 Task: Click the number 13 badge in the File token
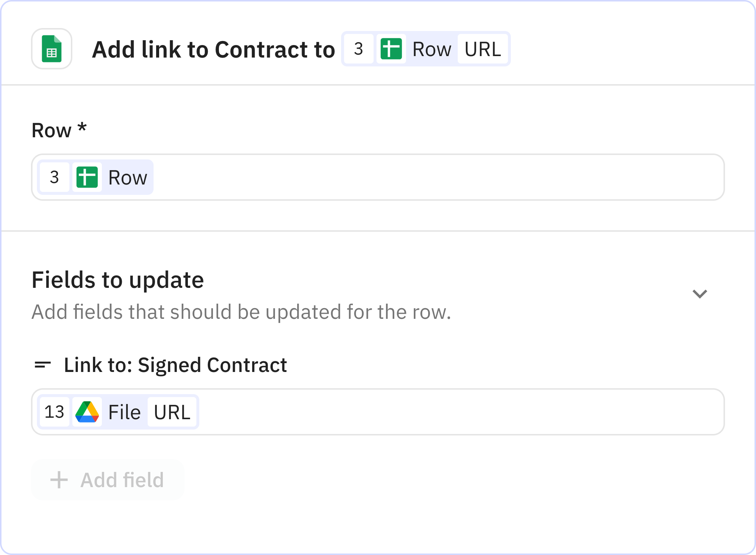[54, 411]
